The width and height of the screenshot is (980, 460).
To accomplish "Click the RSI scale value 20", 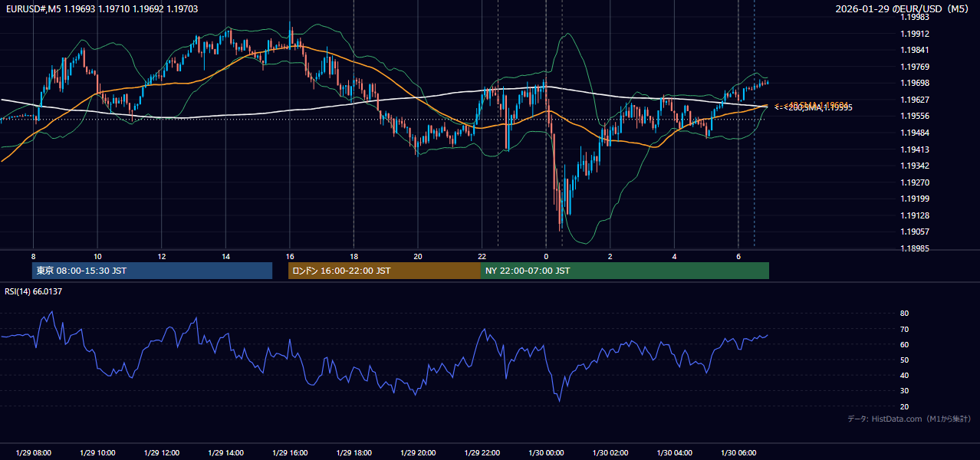I will [x=904, y=406].
